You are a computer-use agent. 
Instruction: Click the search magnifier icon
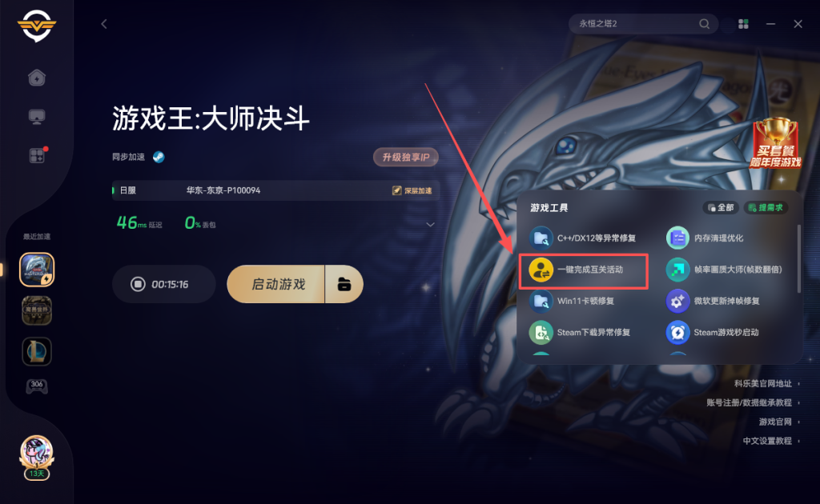click(x=704, y=23)
